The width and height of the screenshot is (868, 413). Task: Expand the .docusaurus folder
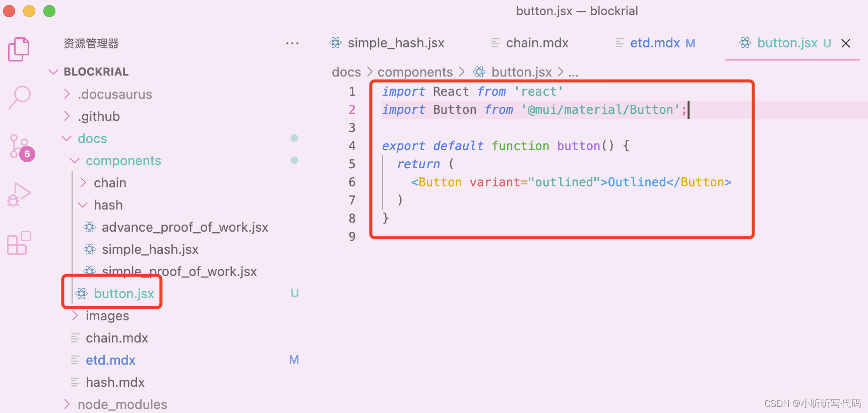click(x=67, y=94)
